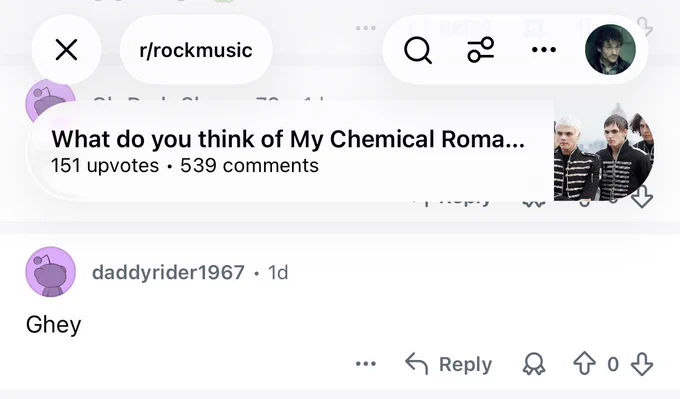Screen dimensions: 680x399
Task: Tap the search magnifier icon
Action: click(418, 50)
